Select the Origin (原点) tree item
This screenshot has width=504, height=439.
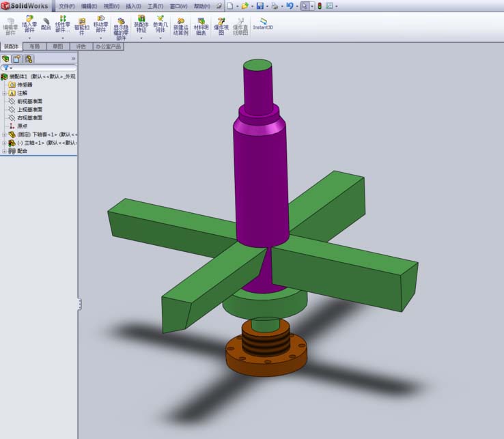18,126
